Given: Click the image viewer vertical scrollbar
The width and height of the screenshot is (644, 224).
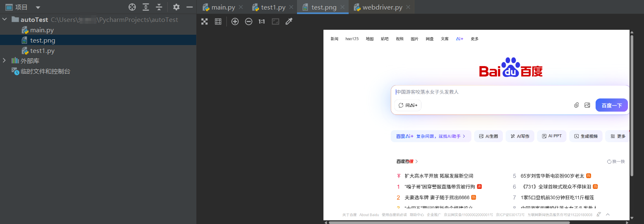Looking at the screenshot, I should [632, 105].
